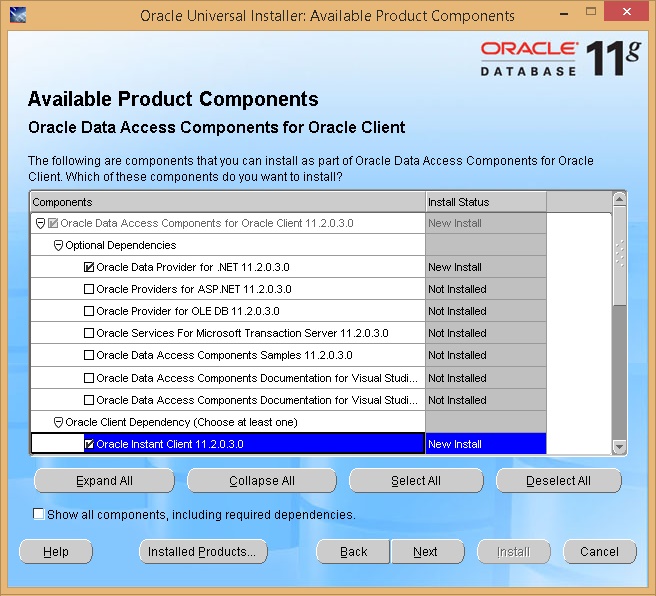The width and height of the screenshot is (656, 596).
Task: Click scrollbar down arrow in components list
Action: pos(619,447)
